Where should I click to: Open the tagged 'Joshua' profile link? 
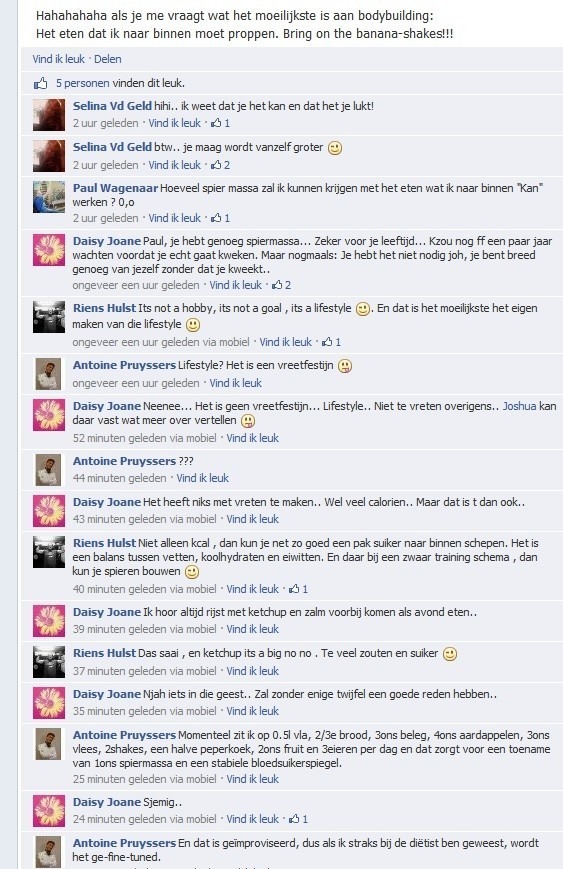pos(519,406)
